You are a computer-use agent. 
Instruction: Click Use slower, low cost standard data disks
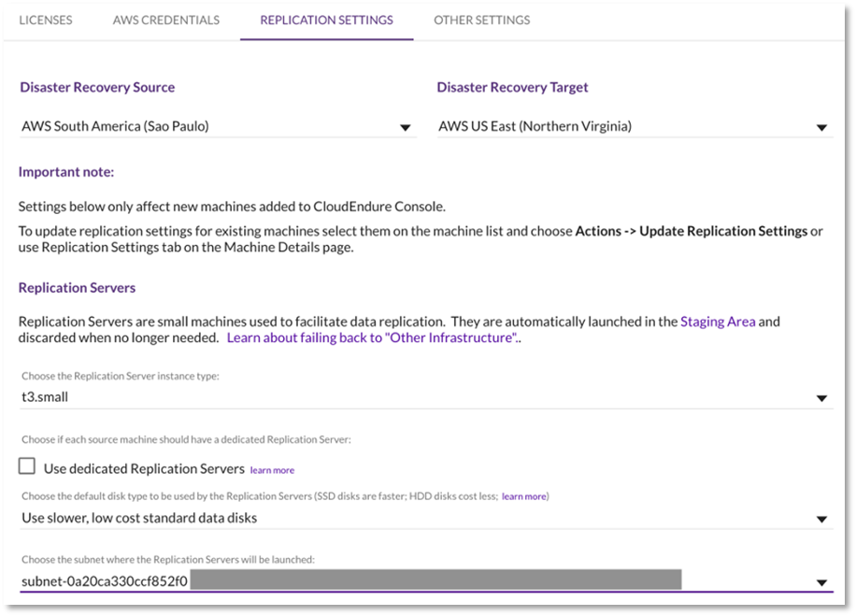pos(139,518)
